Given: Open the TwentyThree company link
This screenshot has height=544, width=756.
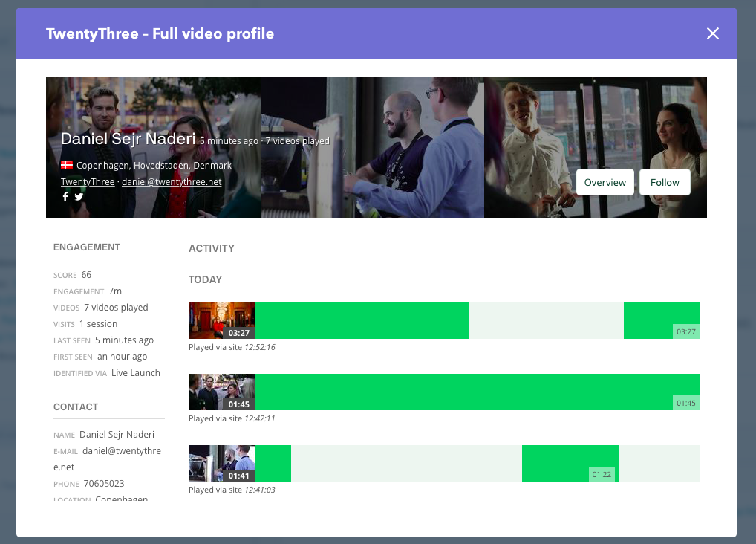Looking at the screenshot, I should coord(88,181).
